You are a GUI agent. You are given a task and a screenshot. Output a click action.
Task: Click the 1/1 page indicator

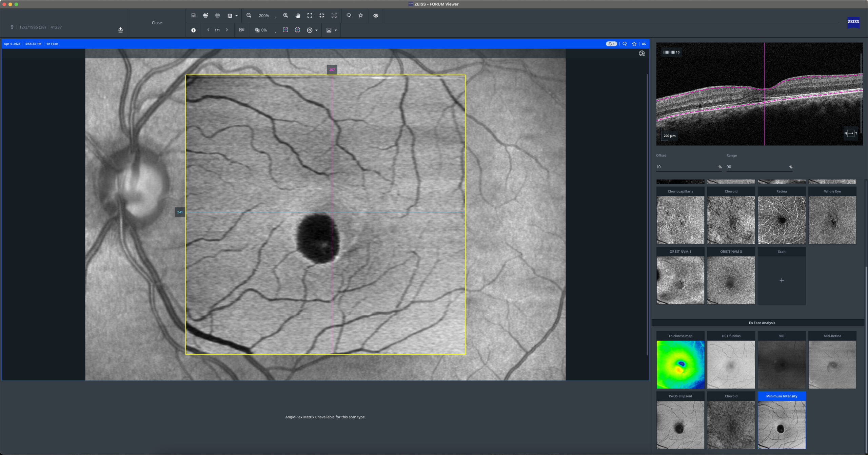click(217, 30)
